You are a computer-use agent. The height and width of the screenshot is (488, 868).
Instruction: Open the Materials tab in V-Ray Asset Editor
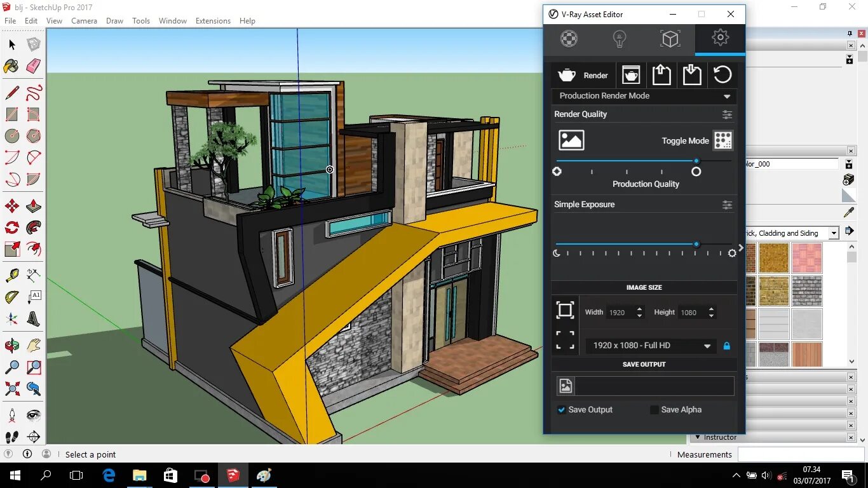pyautogui.click(x=568, y=39)
